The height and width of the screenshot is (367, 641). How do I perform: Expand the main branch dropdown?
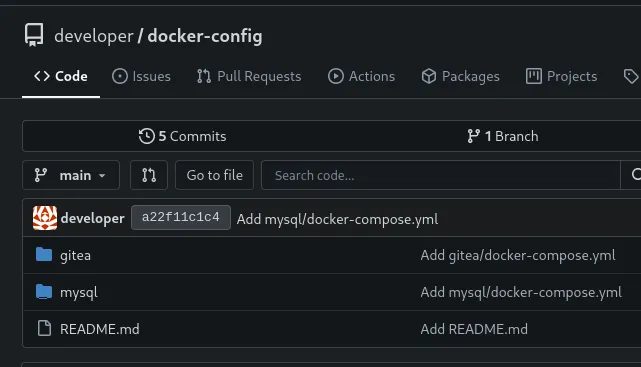point(71,175)
